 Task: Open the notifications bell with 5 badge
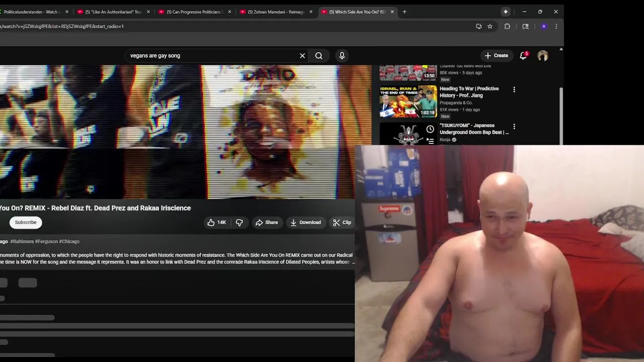523,56
